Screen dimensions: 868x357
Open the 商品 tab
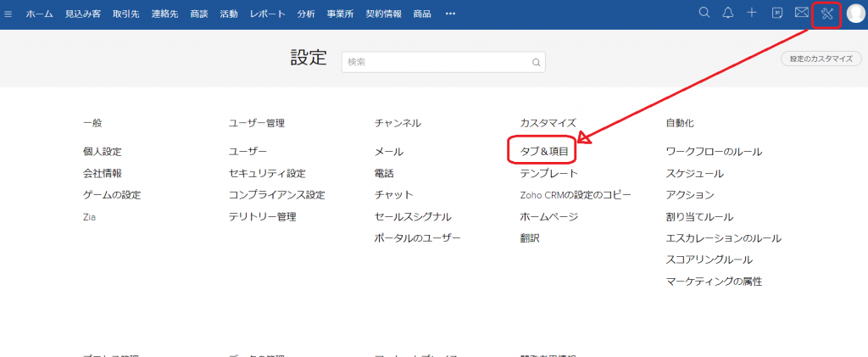(x=422, y=14)
